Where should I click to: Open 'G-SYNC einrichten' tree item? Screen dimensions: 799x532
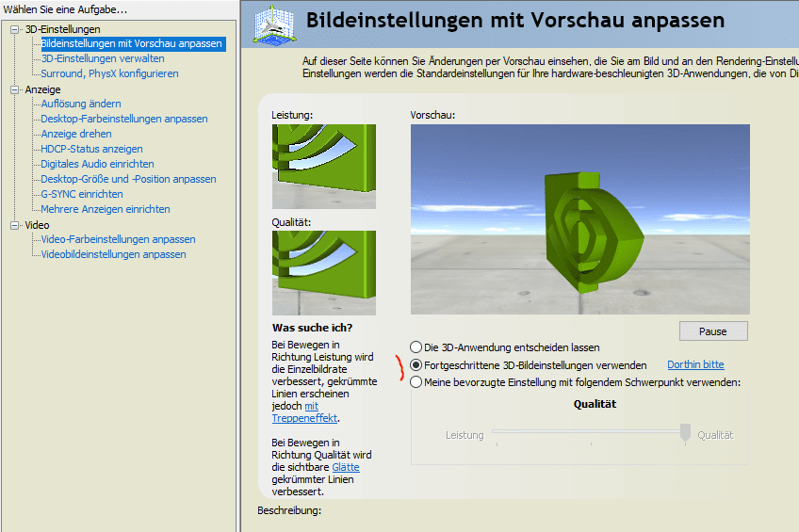pos(82,194)
